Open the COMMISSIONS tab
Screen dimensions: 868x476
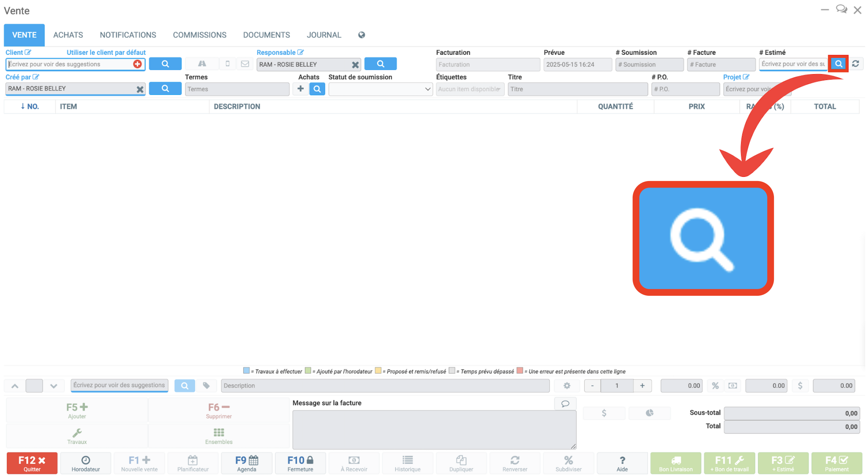pos(199,35)
